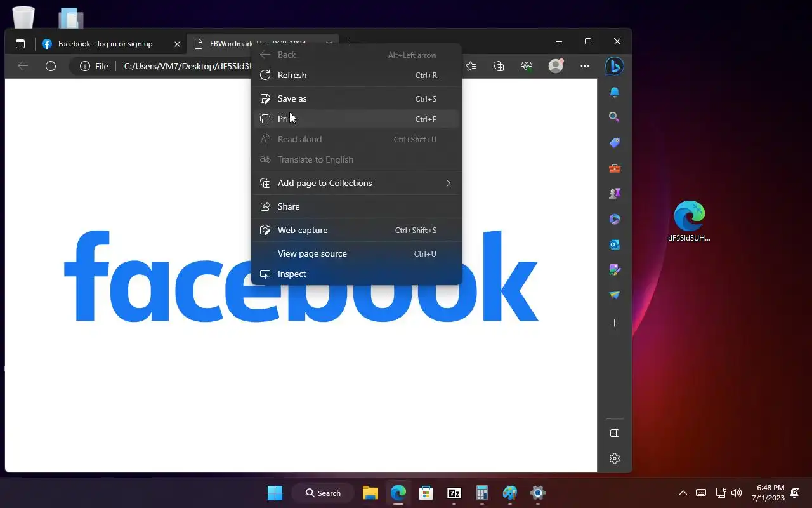The image size is (812, 508).
Task: Select Web capture menu entry
Action: pos(356,230)
